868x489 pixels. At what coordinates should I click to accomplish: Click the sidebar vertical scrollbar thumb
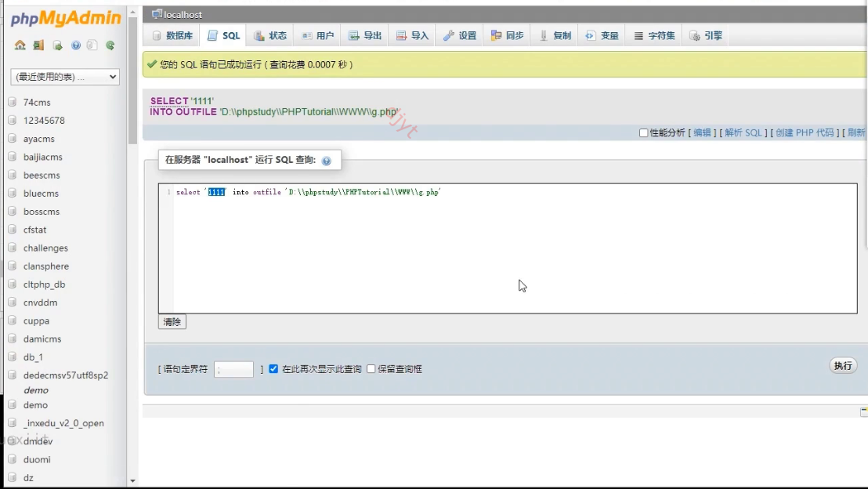pyautogui.click(x=132, y=80)
